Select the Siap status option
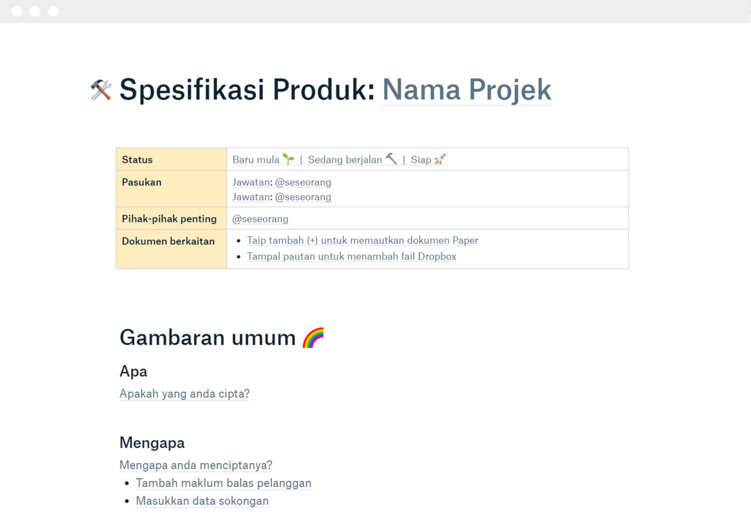751x526 pixels. [420, 160]
